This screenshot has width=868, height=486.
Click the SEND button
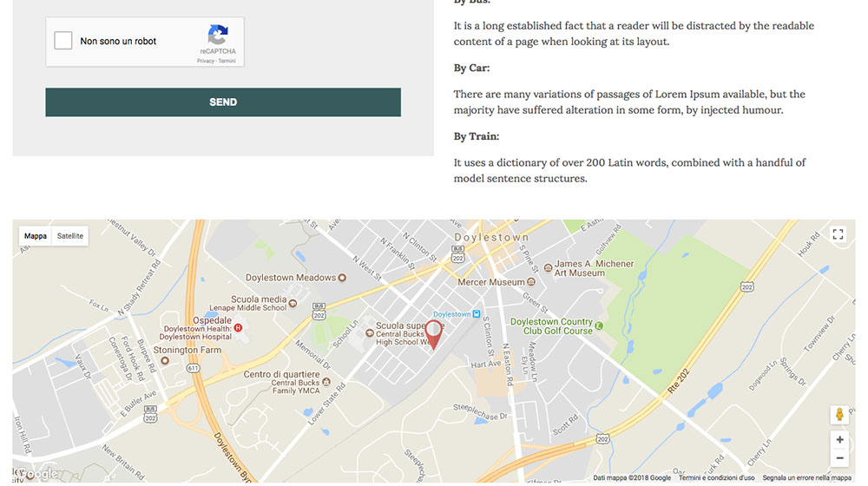click(x=223, y=102)
